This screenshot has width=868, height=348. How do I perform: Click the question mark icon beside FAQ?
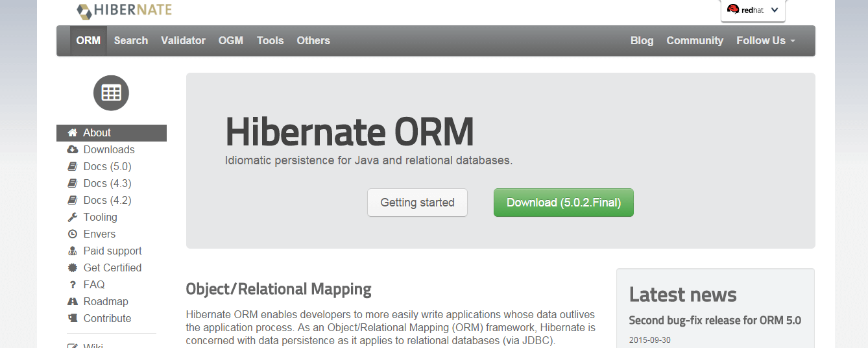(73, 284)
